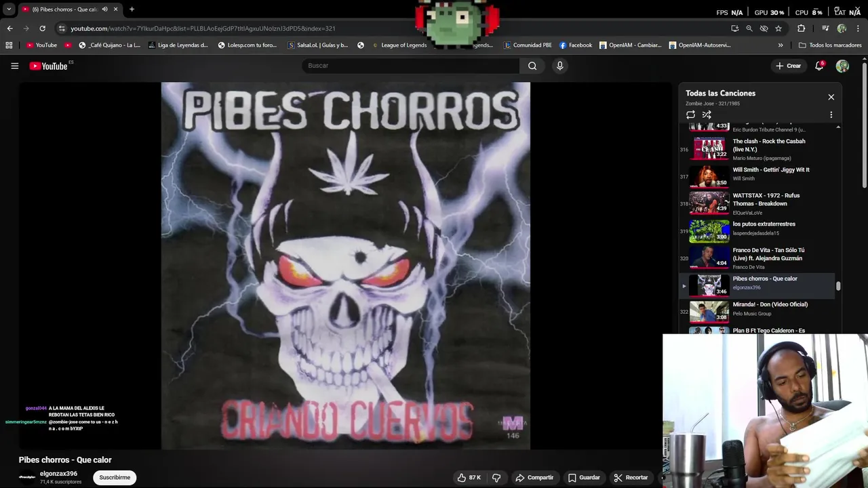Open the OpenIAM - Cambiar bookmark
868x488 pixels.
click(630, 45)
